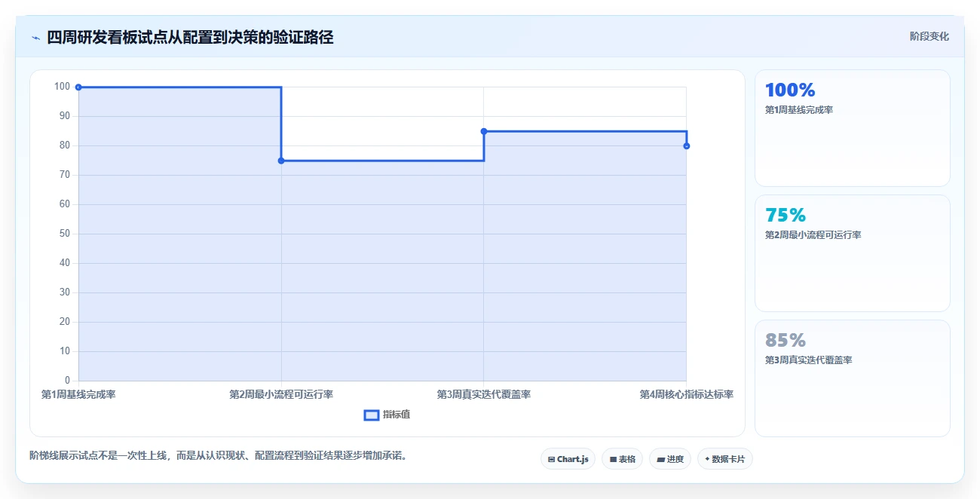Click the 阶段变化 label in header
This screenshot has width=980, height=499.
[x=929, y=36]
